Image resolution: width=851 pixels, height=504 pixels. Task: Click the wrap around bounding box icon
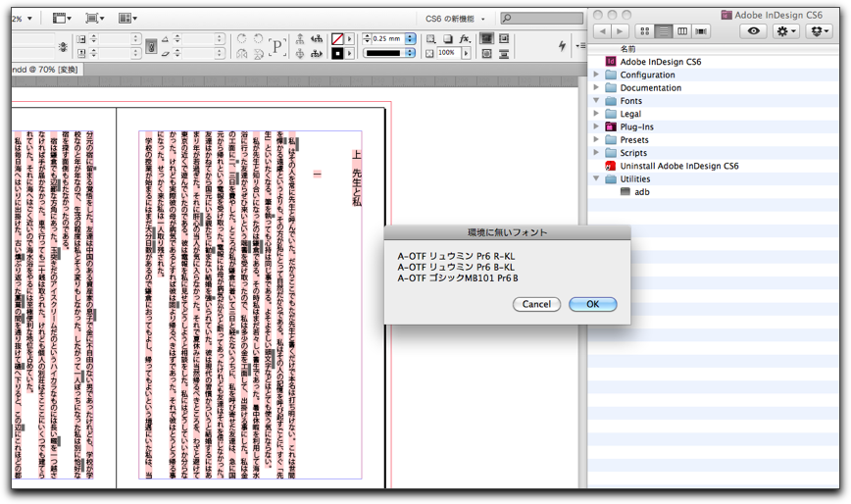point(504,38)
